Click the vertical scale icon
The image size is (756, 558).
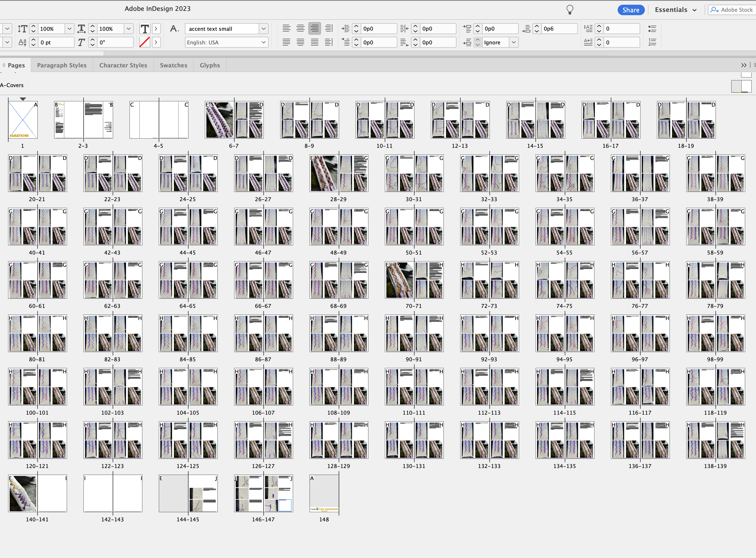point(22,29)
